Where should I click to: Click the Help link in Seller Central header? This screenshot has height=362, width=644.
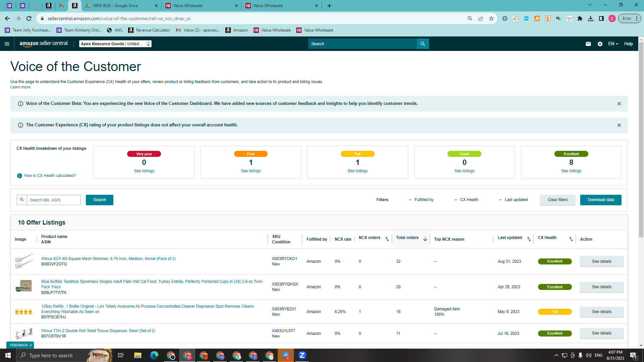point(629,44)
